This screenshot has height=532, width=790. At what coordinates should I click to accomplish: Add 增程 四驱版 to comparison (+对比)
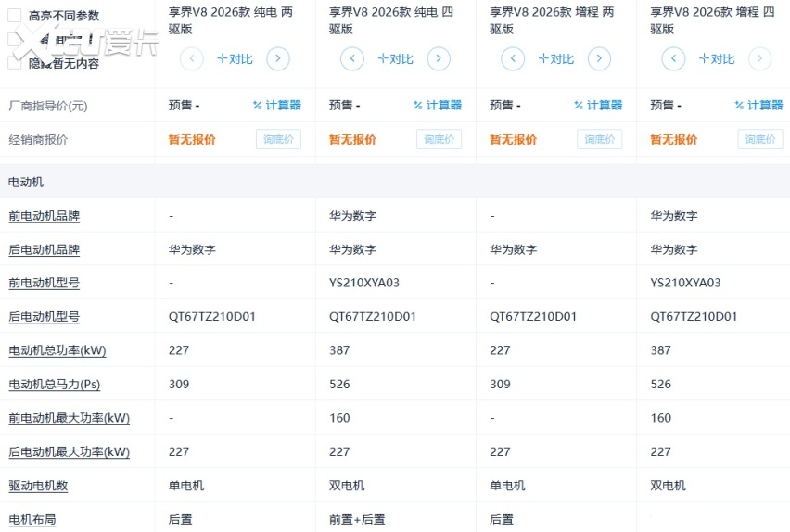click(x=717, y=59)
